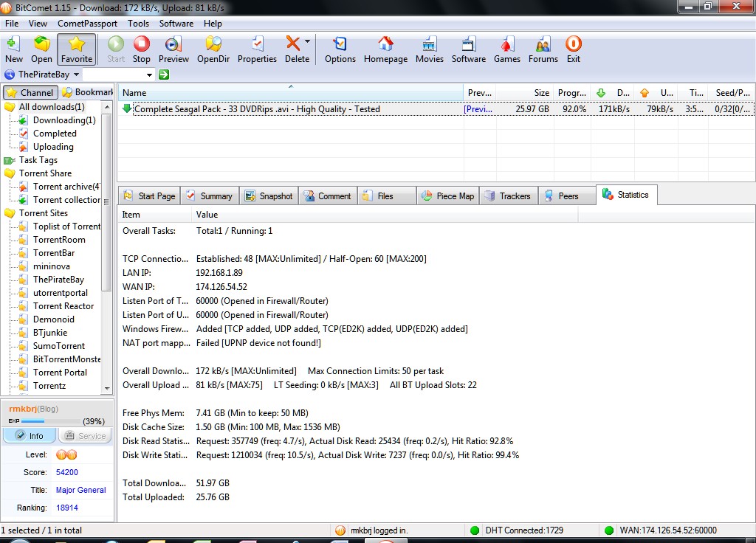This screenshot has width=756, height=543.
Task: Click the Info button in user panel
Action: tap(30, 435)
